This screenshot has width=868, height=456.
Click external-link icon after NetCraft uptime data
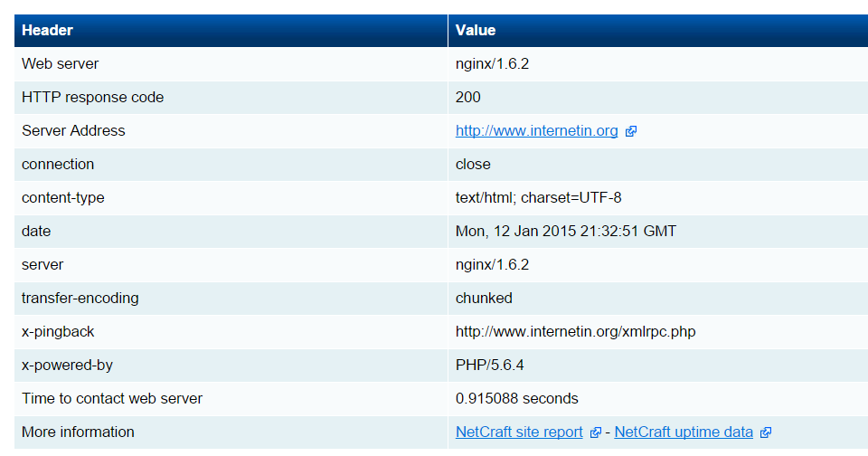(766, 432)
